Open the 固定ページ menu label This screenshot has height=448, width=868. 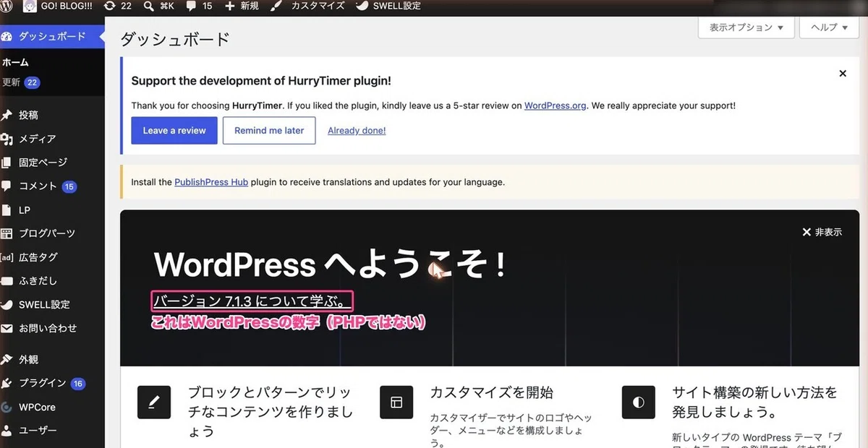coord(43,163)
